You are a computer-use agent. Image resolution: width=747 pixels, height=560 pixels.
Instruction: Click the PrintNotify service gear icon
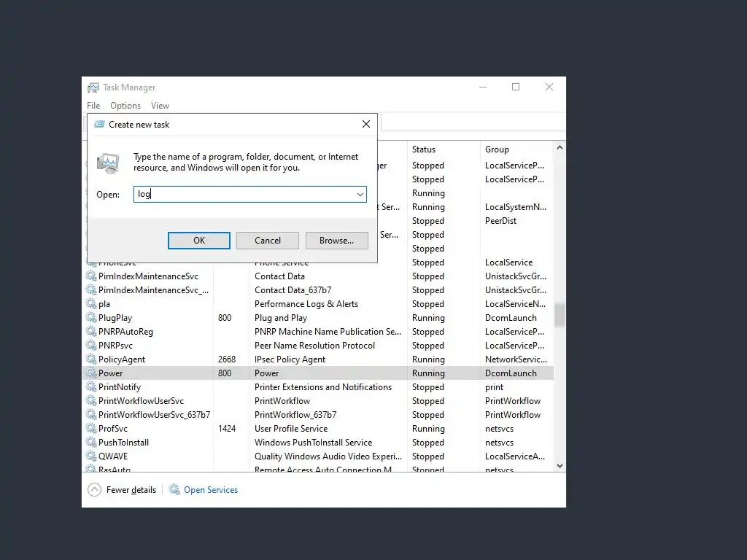point(91,386)
